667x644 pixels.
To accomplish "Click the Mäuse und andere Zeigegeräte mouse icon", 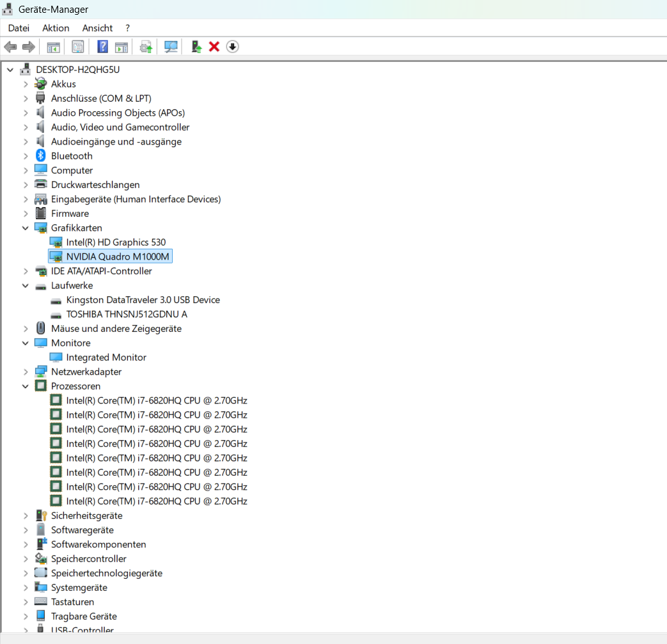I will [40, 328].
